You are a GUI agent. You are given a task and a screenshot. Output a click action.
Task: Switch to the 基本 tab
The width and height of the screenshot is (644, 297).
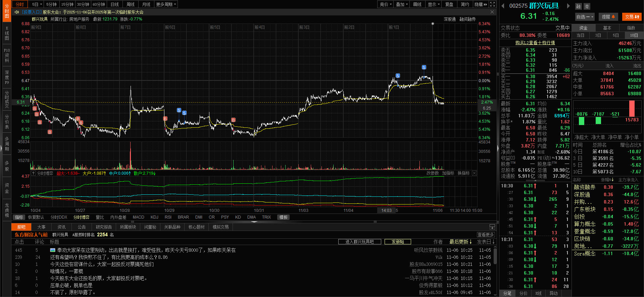[607, 28]
